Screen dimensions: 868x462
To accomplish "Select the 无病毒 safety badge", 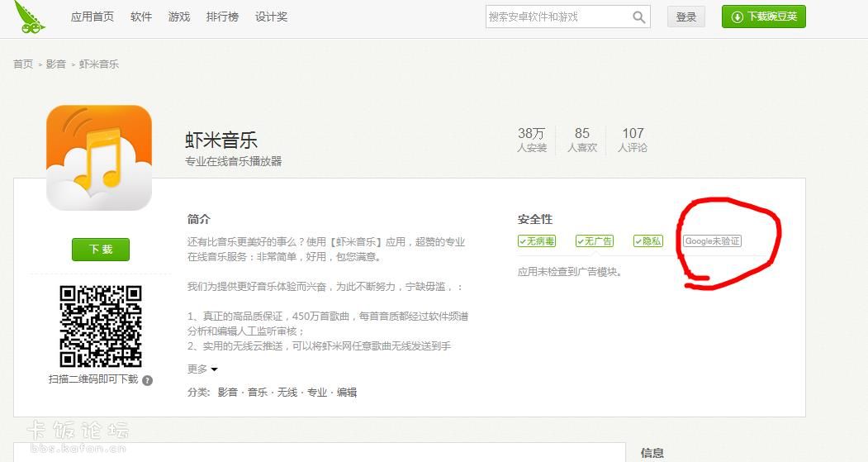I will click(537, 241).
